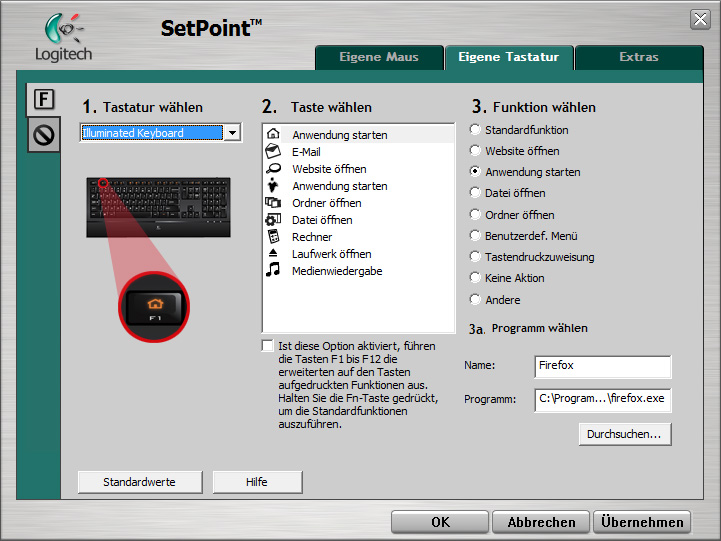
Task: Select the Laufwerk öffnen list entry text
Action: [x=332, y=254]
